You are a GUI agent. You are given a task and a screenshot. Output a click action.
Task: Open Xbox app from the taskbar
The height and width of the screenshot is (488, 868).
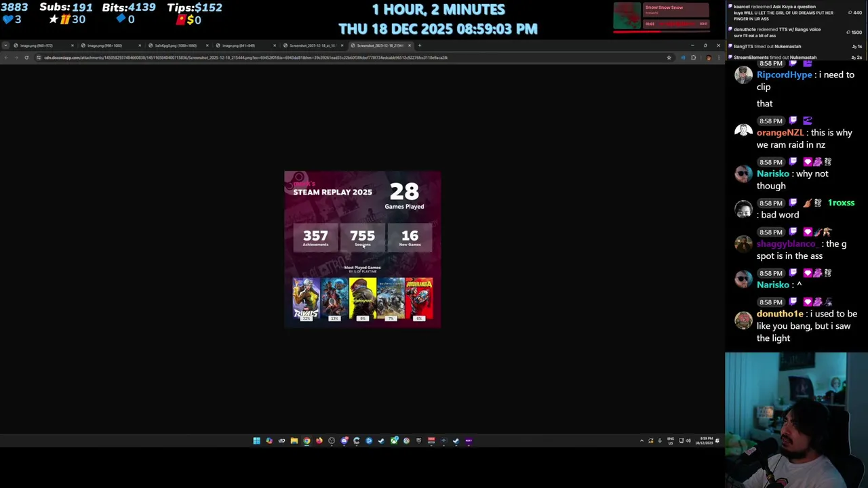click(x=394, y=441)
